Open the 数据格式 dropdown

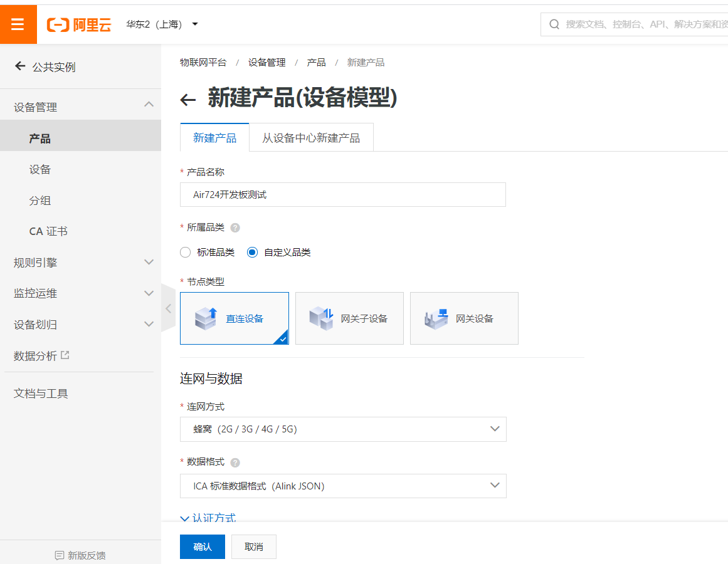tap(342, 486)
